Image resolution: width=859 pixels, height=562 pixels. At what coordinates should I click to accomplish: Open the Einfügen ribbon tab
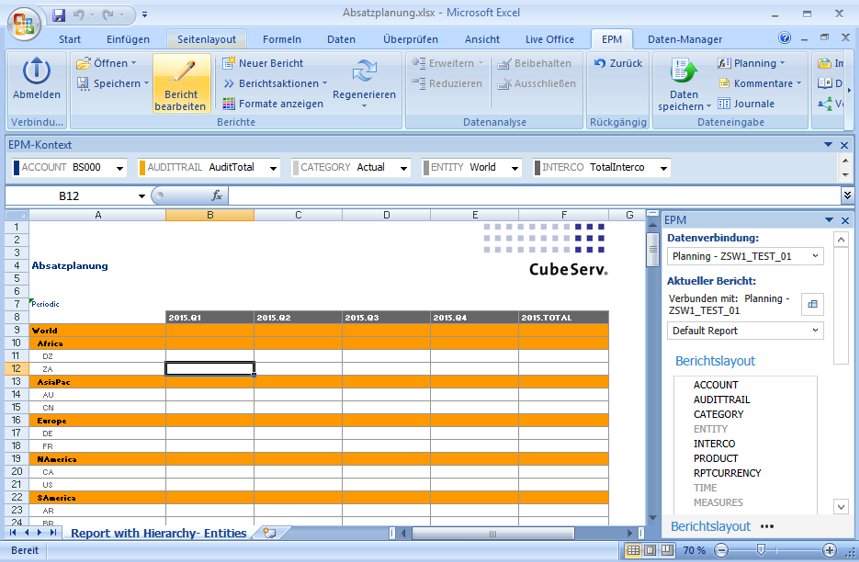pyautogui.click(x=128, y=39)
